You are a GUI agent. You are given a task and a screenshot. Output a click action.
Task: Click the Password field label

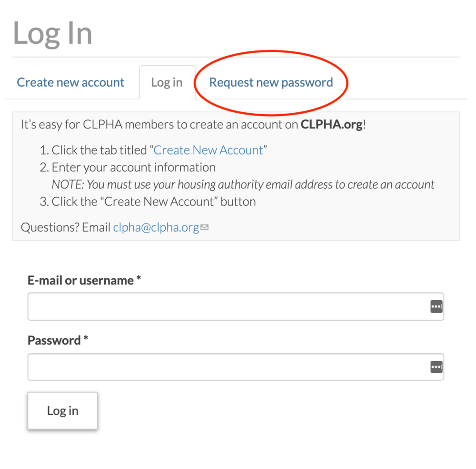tap(54, 341)
